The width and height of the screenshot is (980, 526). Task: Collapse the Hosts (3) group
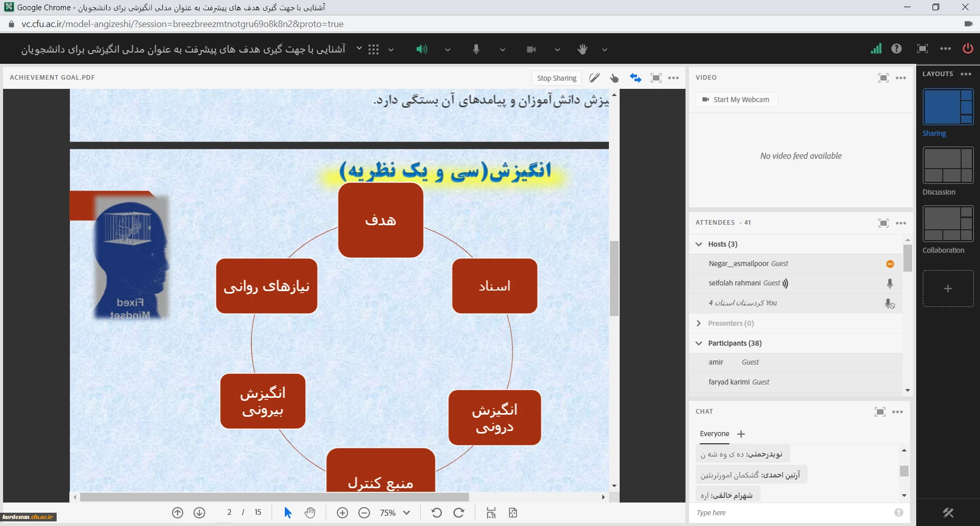699,244
